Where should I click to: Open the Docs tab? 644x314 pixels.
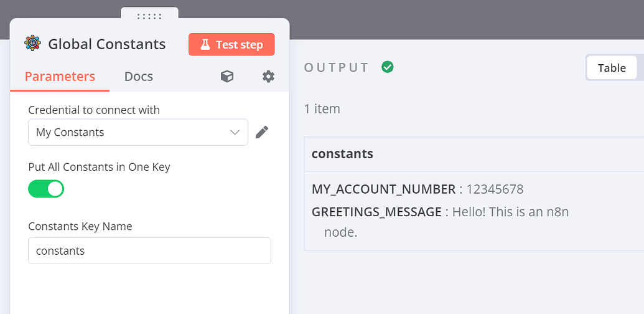pos(139,77)
